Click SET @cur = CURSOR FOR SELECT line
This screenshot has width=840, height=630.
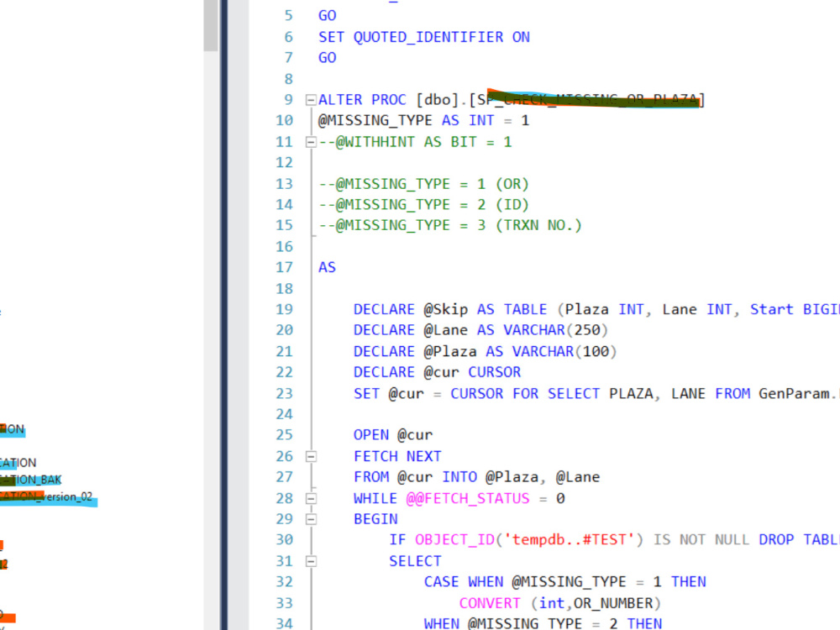coord(596,394)
